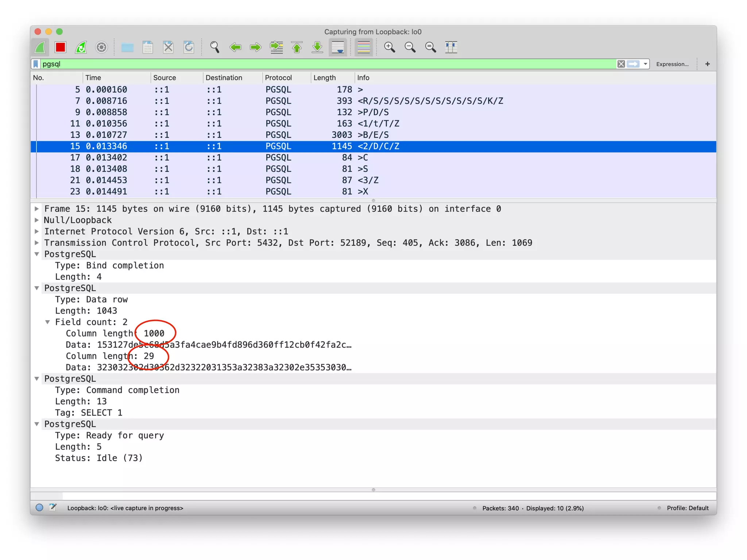Screen dimensions: 747x560
Task: Open the Expression... filter builder
Action: [672, 64]
